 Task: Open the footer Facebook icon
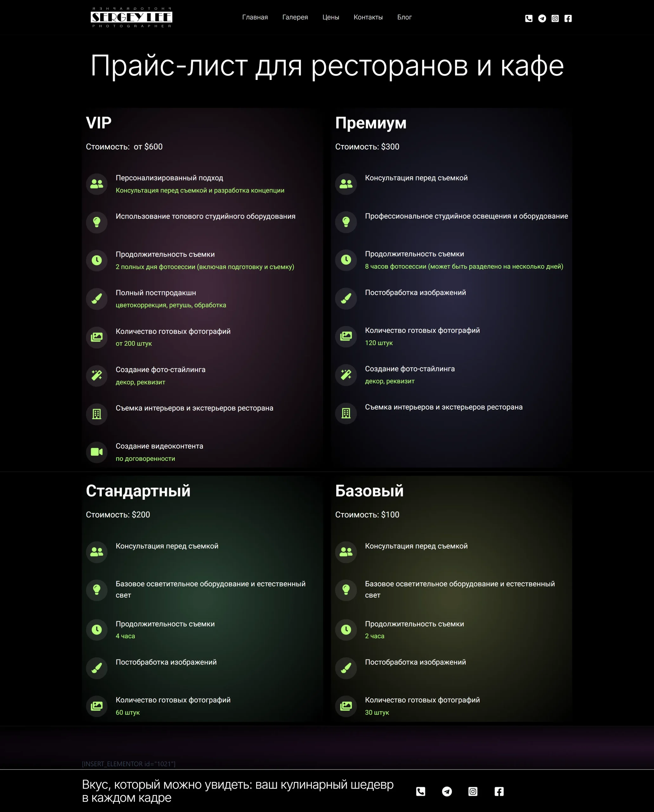(499, 791)
